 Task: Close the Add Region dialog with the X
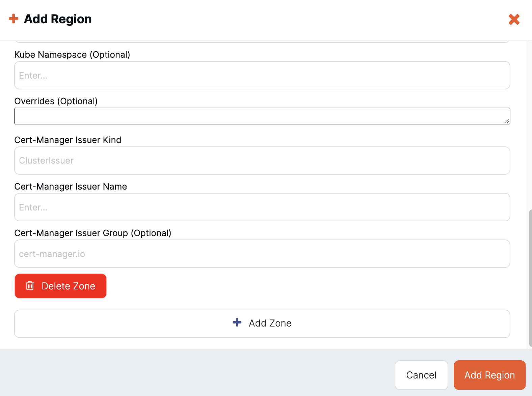[514, 20]
